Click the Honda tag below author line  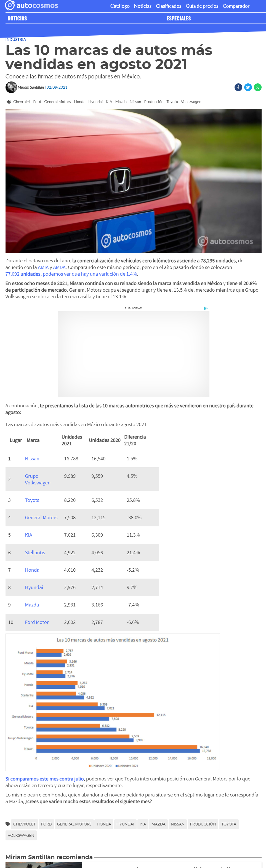pos(79,102)
